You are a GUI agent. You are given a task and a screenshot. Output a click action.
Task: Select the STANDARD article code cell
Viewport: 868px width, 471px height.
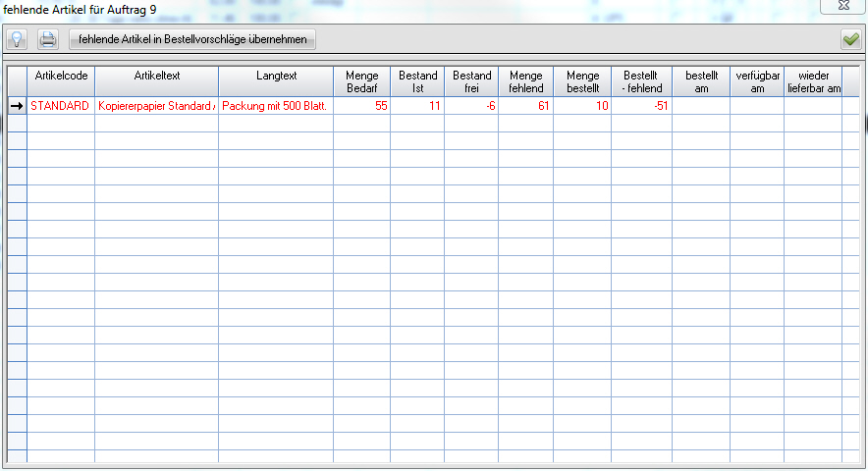[60, 106]
